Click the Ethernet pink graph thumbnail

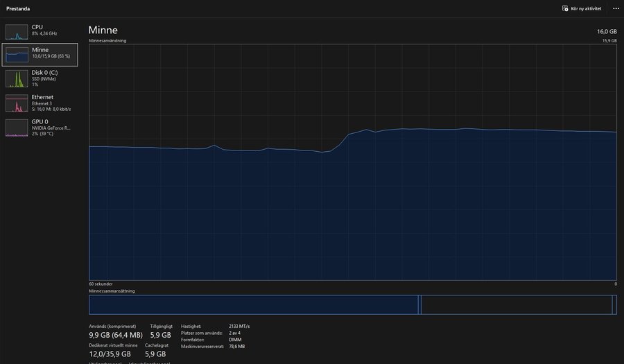click(17, 103)
